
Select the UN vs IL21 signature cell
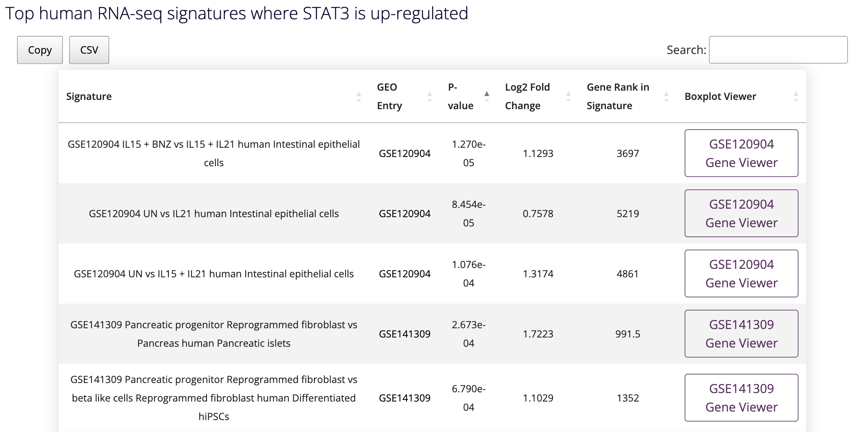214,214
